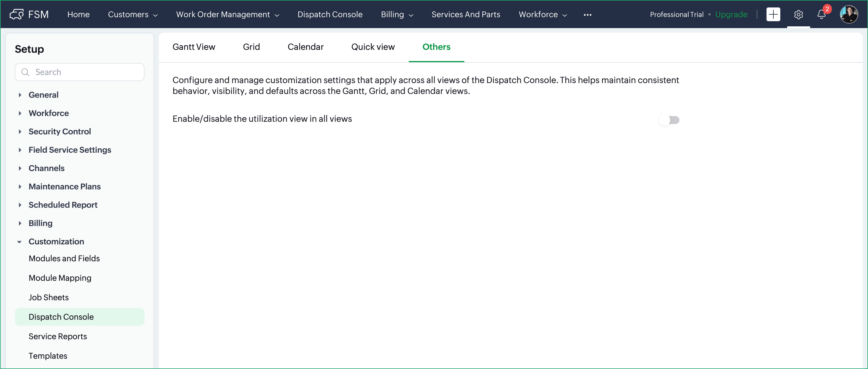Click the FSM truck logo icon

(17, 15)
